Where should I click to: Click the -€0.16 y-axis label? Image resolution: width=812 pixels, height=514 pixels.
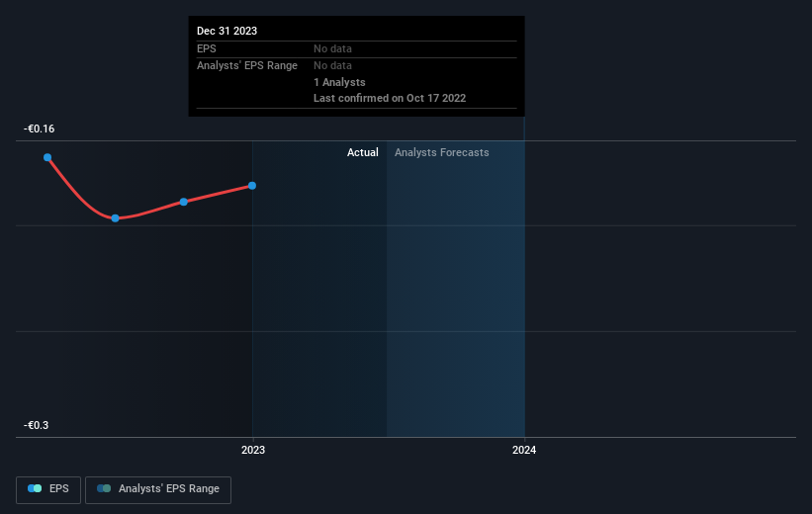tap(39, 128)
